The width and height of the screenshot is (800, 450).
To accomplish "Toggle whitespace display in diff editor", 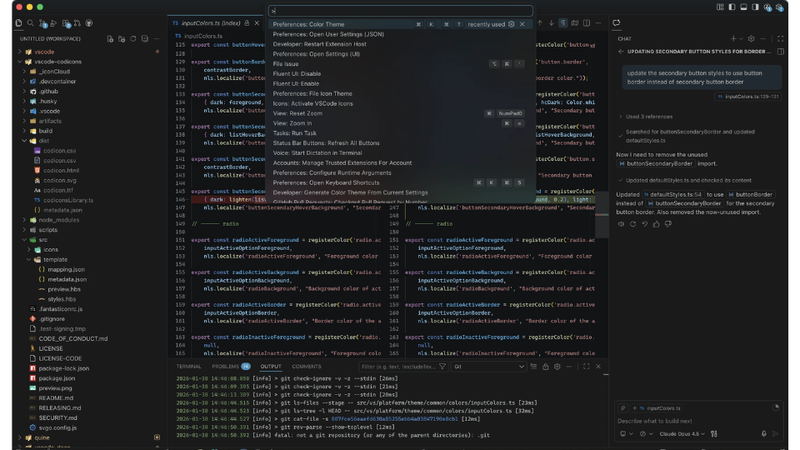I will click(563, 23).
